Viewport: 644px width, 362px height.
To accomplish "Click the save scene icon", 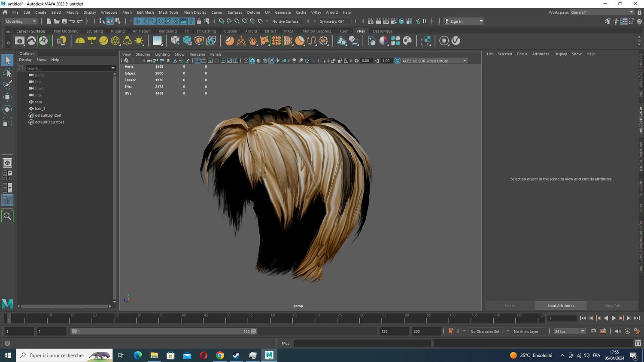I will pos(64,21).
